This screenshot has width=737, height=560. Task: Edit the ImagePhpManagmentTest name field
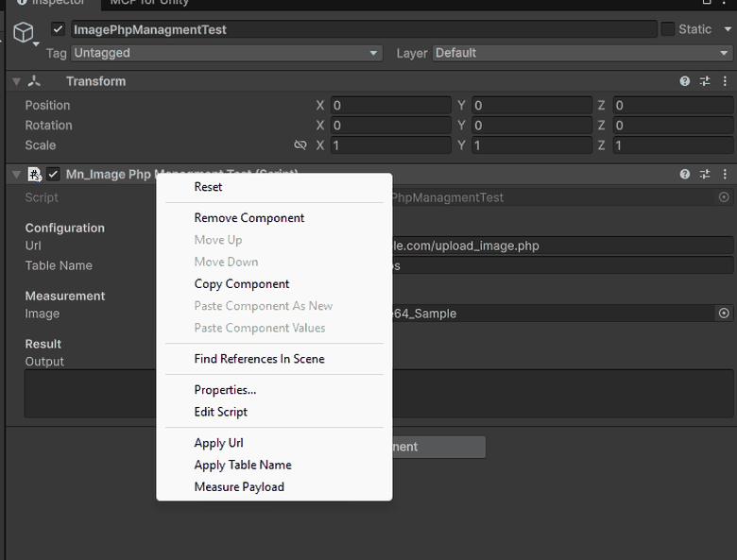(x=364, y=29)
